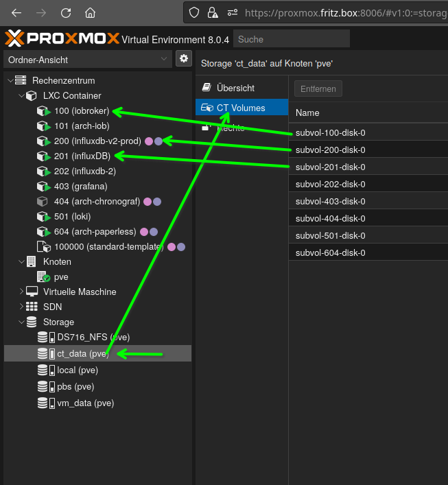The width and height of the screenshot is (448, 485).
Task: Click the Virtuelle Maschine monitor icon
Action: (x=32, y=292)
